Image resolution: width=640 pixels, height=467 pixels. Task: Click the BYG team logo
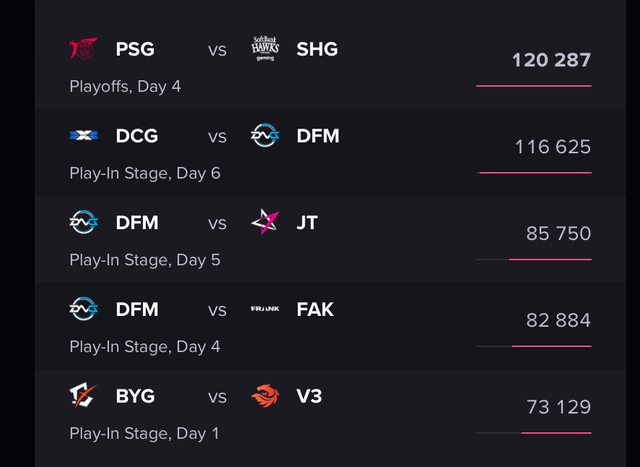83,396
